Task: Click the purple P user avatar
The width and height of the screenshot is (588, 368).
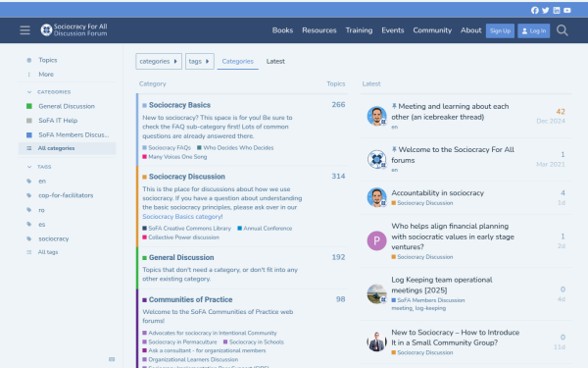Action: [376, 240]
